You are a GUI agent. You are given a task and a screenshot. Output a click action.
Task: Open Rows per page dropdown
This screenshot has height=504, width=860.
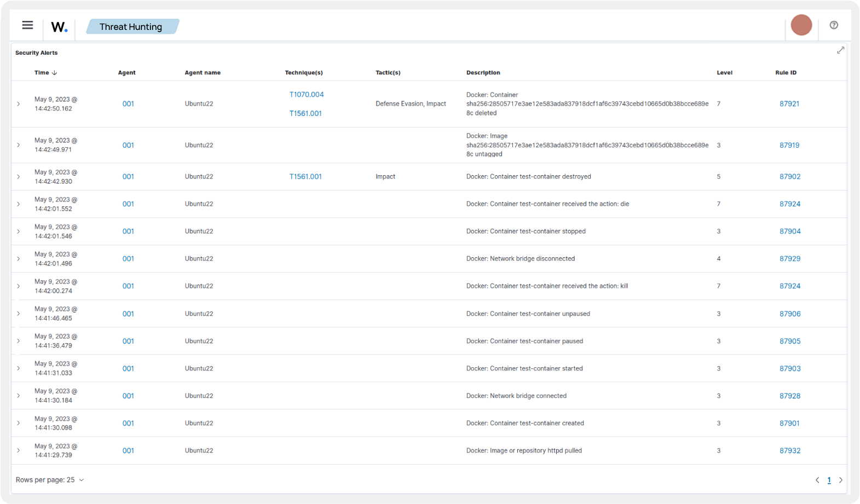point(50,480)
